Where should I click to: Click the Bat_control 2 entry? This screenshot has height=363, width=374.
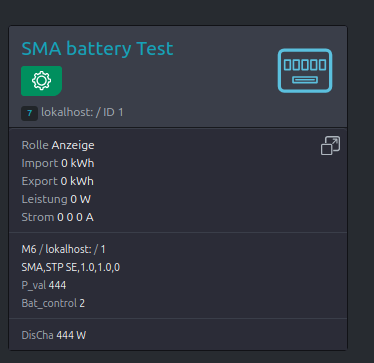53,303
